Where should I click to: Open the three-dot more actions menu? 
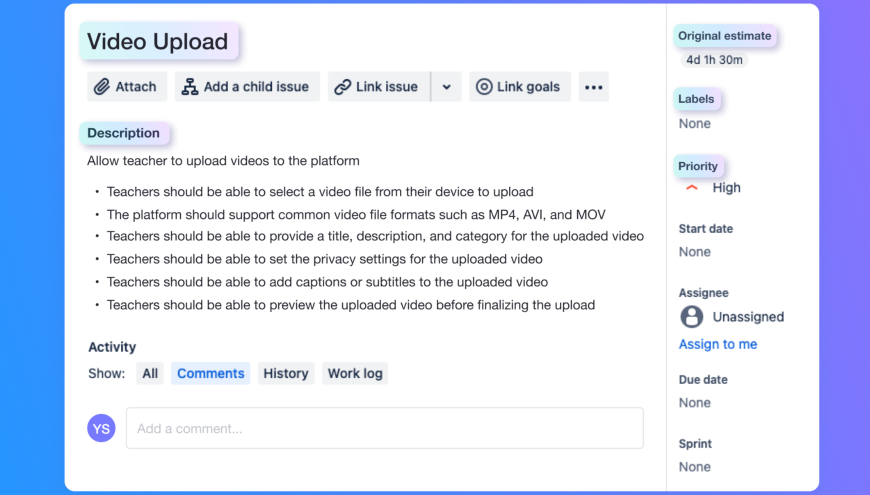click(x=593, y=87)
